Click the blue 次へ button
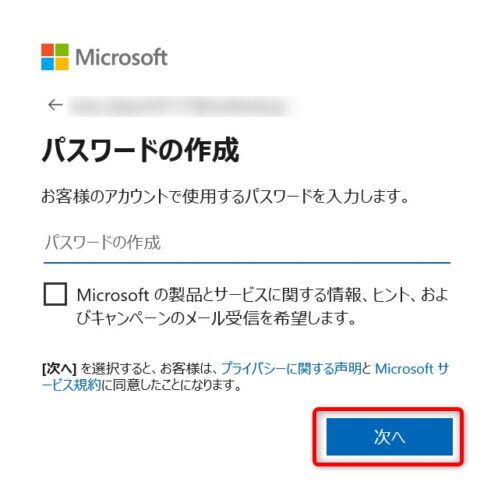The height and width of the screenshot is (500, 491). pos(389,437)
